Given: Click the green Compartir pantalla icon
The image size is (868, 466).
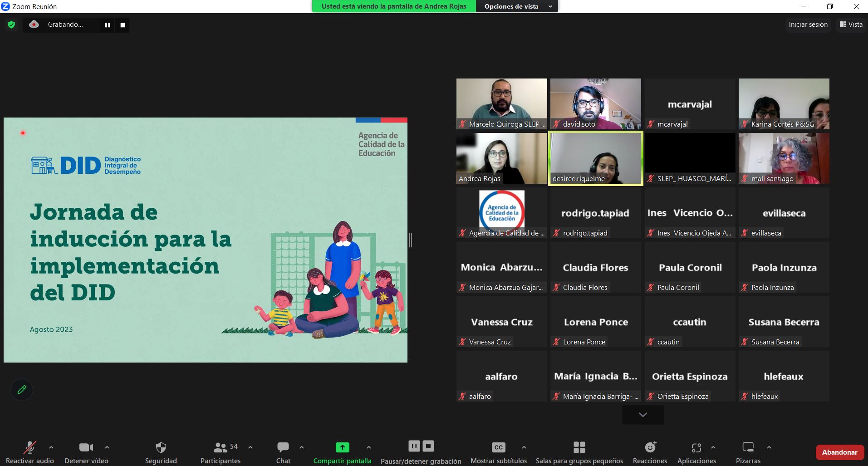Looking at the screenshot, I should (x=342, y=447).
